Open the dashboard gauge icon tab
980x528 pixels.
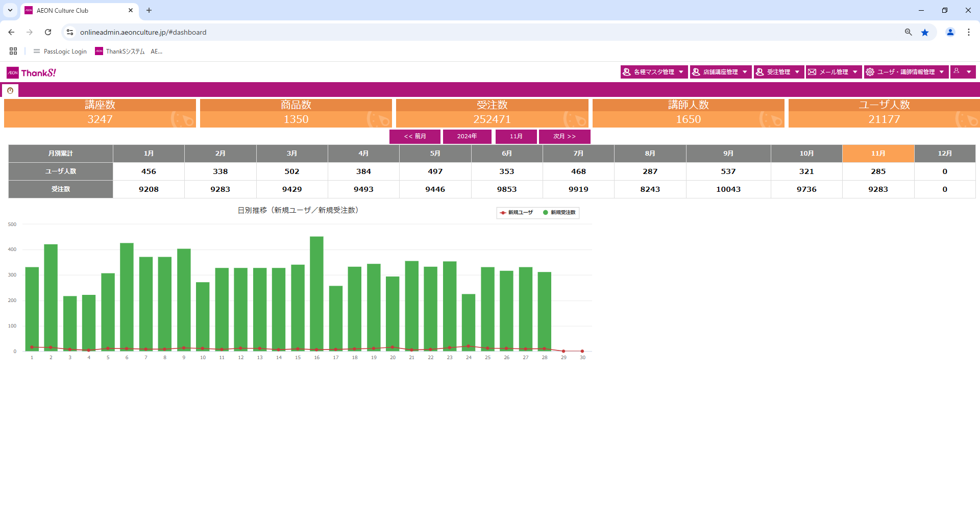(10, 90)
